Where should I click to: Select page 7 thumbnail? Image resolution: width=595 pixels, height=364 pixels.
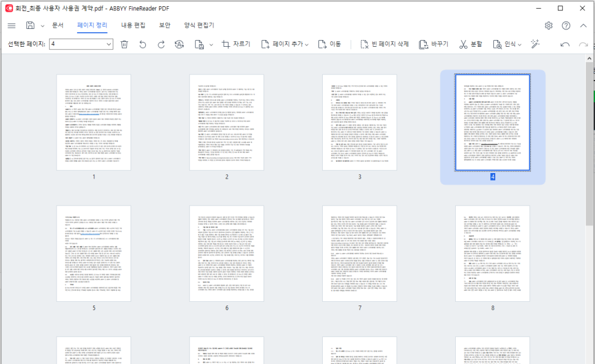tap(360, 254)
